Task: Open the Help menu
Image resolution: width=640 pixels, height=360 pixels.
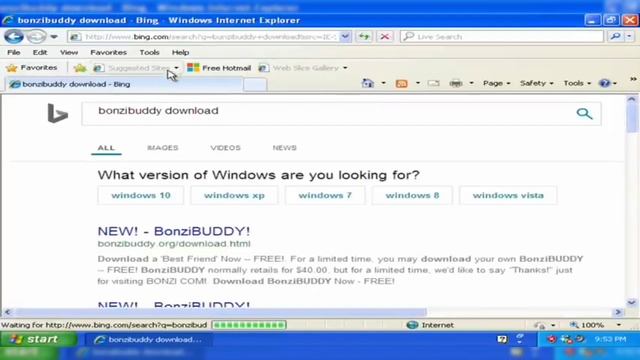Action: pos(180,52)
